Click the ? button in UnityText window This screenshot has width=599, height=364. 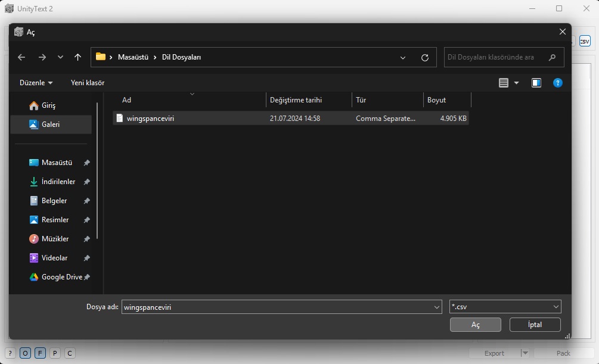pyautogui.click(x=10, y=353)
